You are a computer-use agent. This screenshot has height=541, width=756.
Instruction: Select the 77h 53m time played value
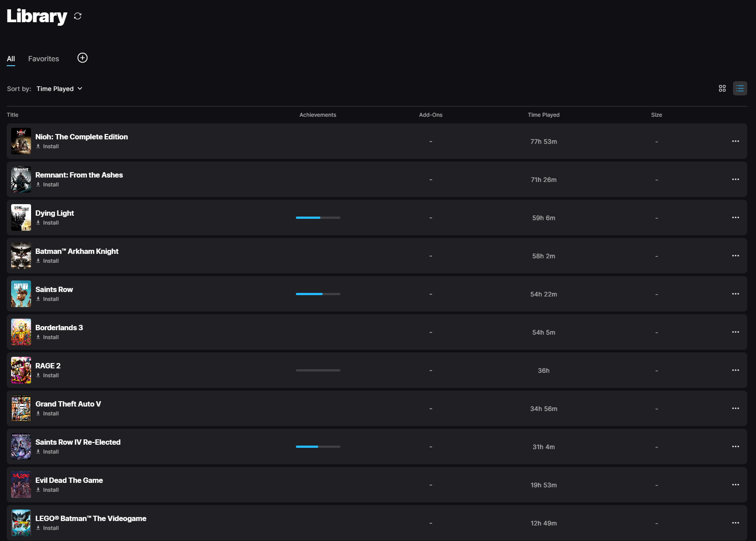click(543, 142)
